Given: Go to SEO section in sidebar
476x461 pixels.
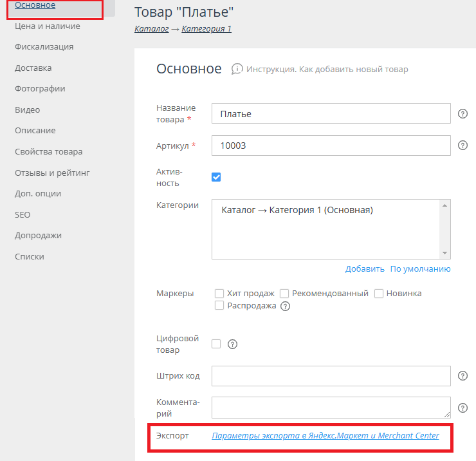Looking at the screenshot, I should (x=23, y=215).
